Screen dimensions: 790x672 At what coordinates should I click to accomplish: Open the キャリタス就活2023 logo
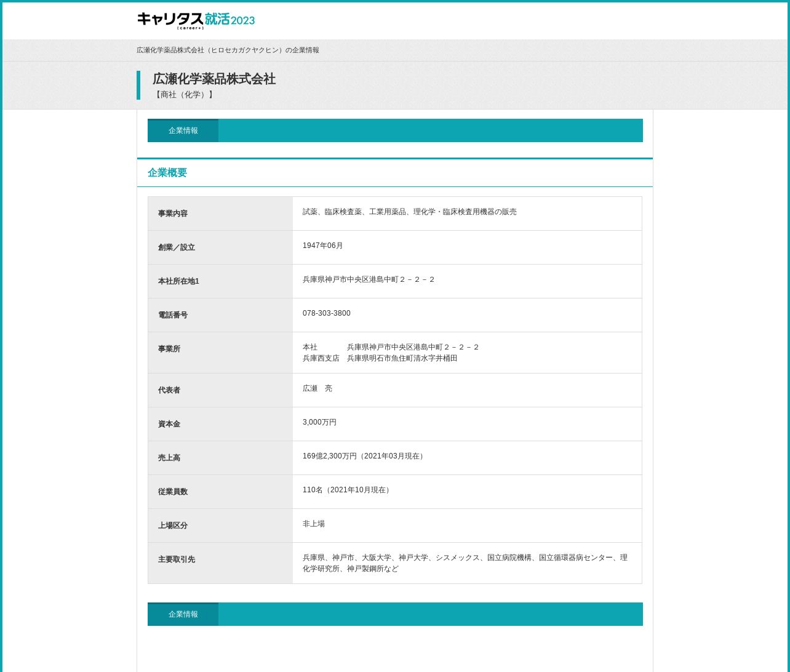click(196, 20)
